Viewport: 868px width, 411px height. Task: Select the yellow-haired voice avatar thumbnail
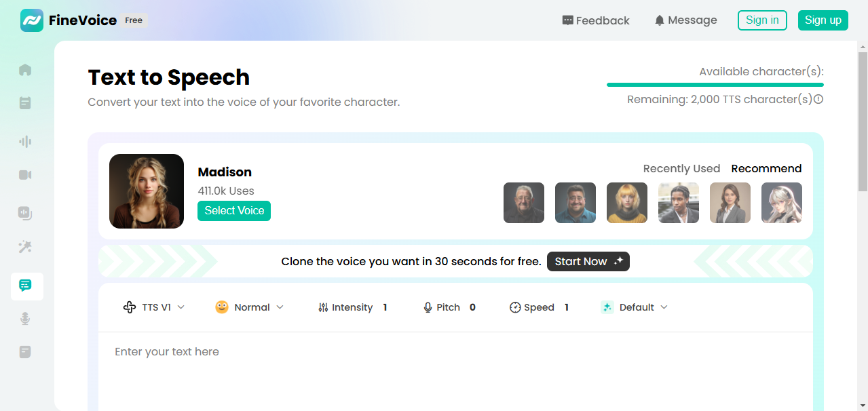click(626, 202)
